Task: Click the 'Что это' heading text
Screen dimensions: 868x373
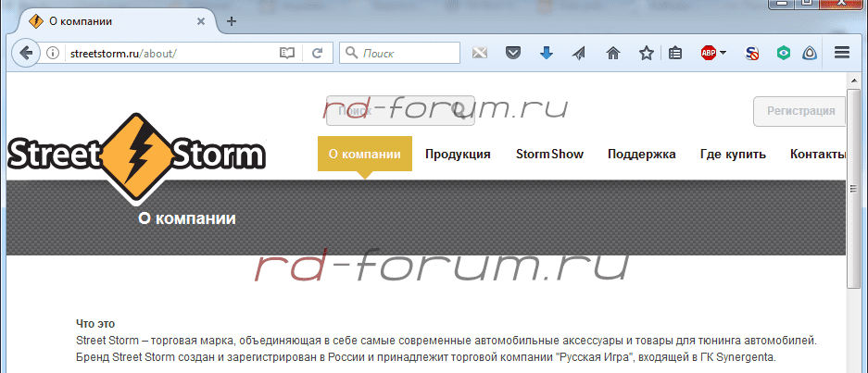Action: (x=95, y=324)
